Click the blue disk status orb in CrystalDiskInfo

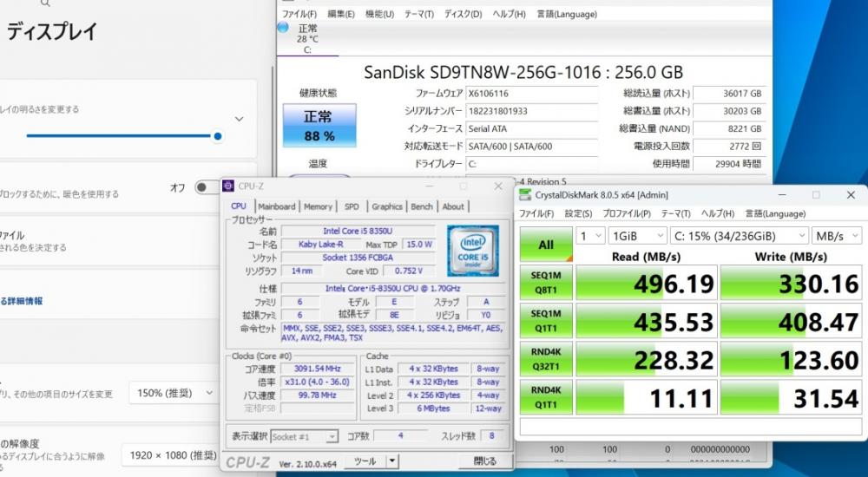283,28
